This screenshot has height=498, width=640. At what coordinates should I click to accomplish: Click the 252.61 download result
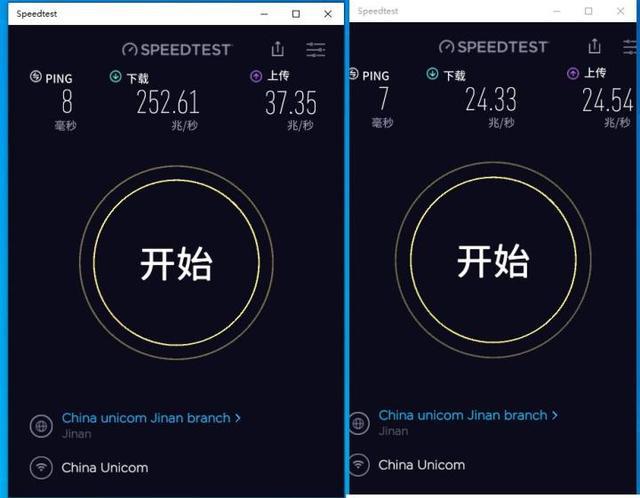tap(168, 102)
